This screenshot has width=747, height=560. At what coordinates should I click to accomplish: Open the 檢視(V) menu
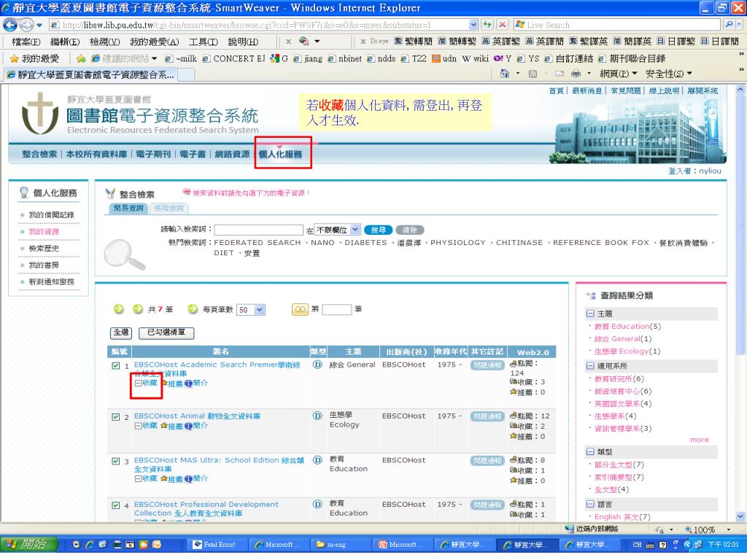[x=105, y=42]
